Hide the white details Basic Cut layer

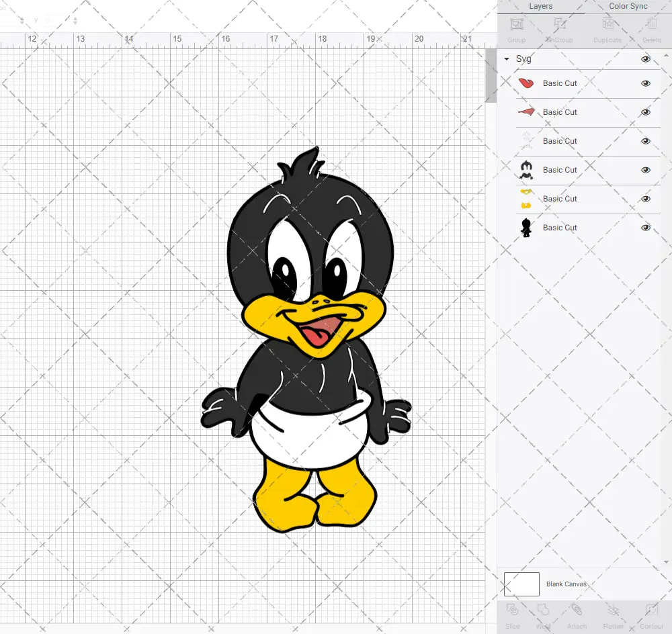click(645, 141)
